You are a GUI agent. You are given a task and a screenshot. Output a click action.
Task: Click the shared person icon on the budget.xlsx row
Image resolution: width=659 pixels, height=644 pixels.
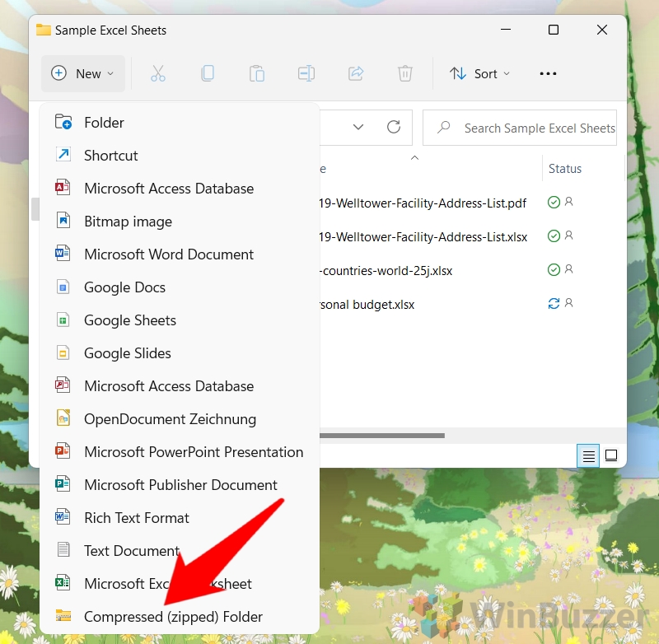(x=568, y=302)
